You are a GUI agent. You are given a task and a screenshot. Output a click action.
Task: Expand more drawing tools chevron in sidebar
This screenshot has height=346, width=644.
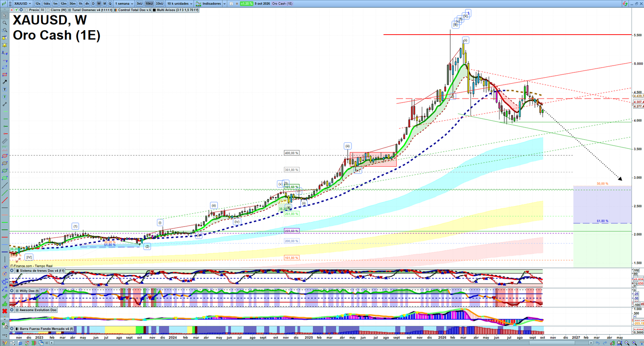(x=4, y=319)
